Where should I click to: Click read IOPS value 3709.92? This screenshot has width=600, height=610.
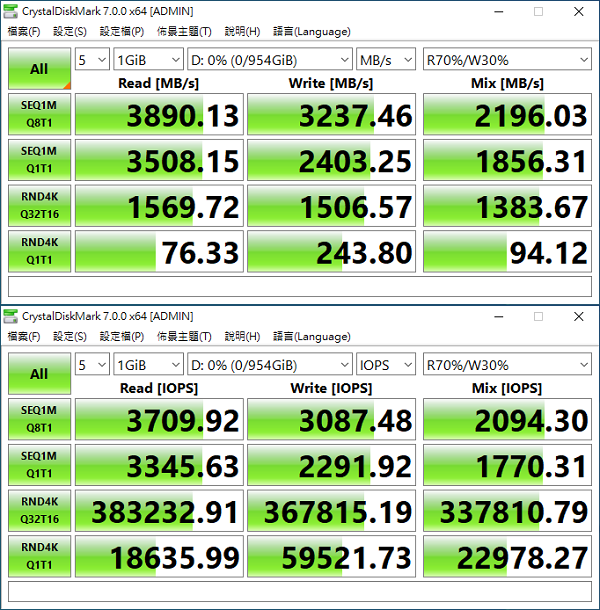point(159,419)
